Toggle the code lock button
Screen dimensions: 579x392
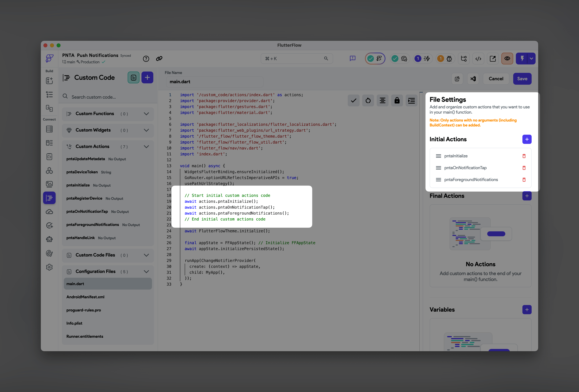pyautogui.click(x=397, y=101)
